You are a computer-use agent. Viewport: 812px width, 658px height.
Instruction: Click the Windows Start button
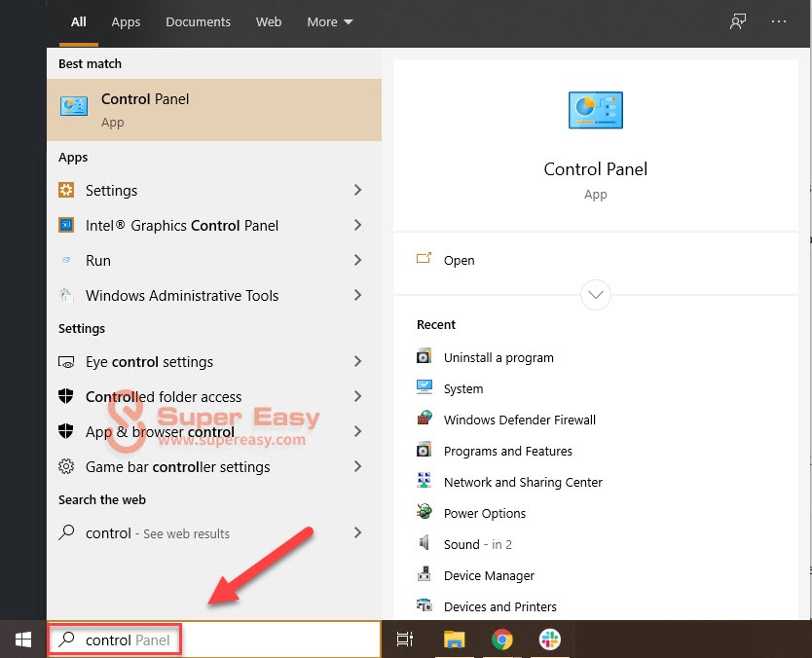23,640
